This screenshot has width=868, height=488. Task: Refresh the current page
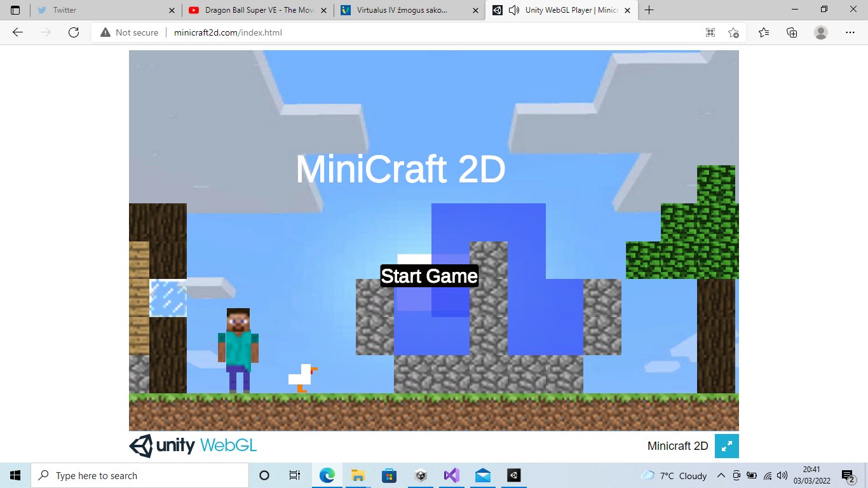point(74,32)
